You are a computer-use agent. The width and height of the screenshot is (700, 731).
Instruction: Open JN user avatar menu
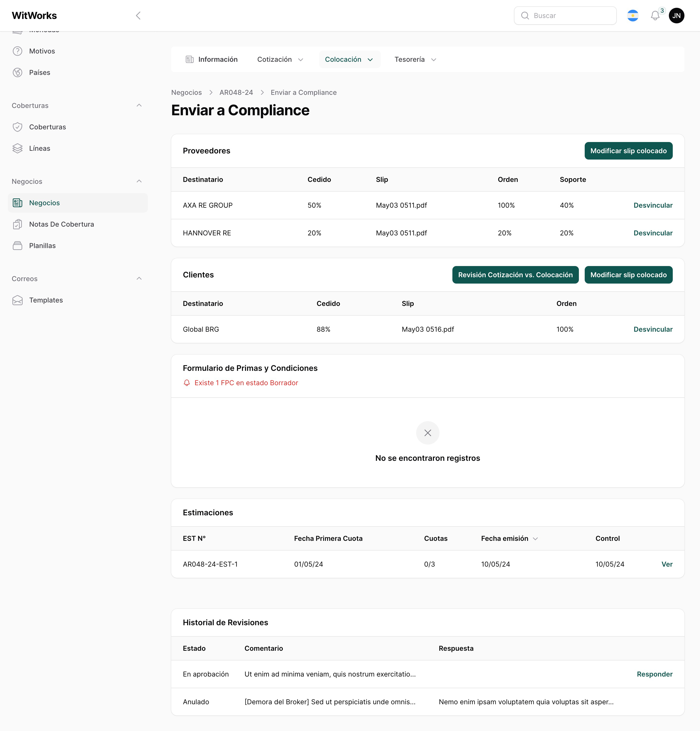[x=676, y=15]
